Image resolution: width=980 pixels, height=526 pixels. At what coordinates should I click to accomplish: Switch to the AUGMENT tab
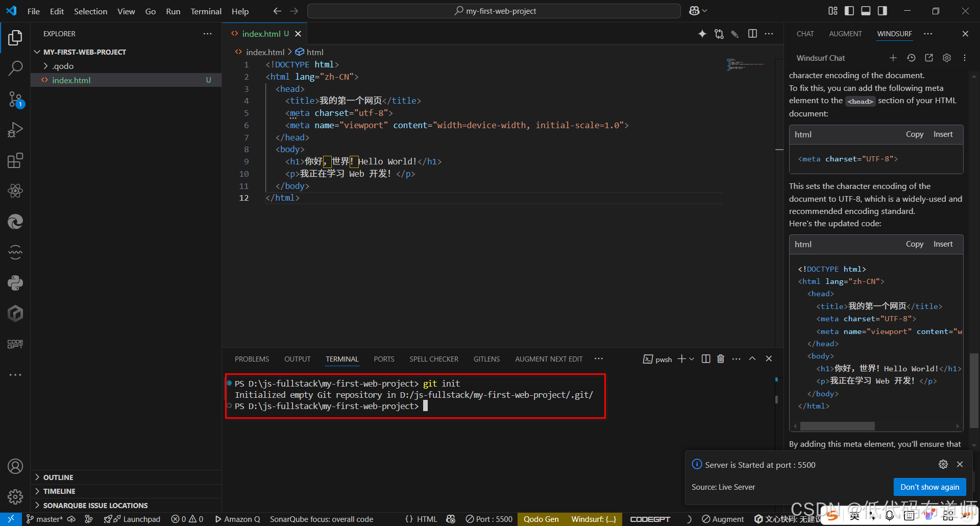pos(845,34)
